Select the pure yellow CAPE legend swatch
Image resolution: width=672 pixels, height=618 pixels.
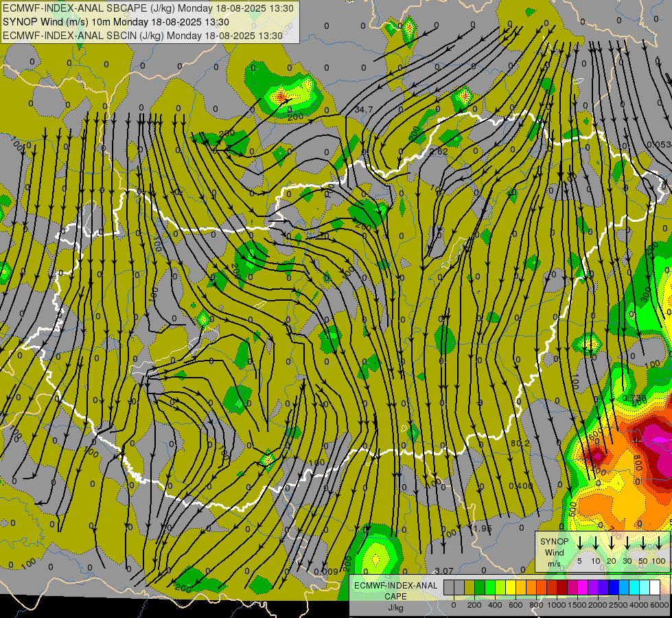tap(510, 588)
